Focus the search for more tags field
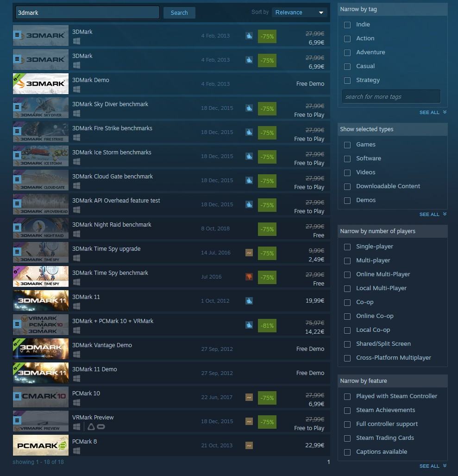This screenshot has height=476, width=458. [x=391, y=96]
